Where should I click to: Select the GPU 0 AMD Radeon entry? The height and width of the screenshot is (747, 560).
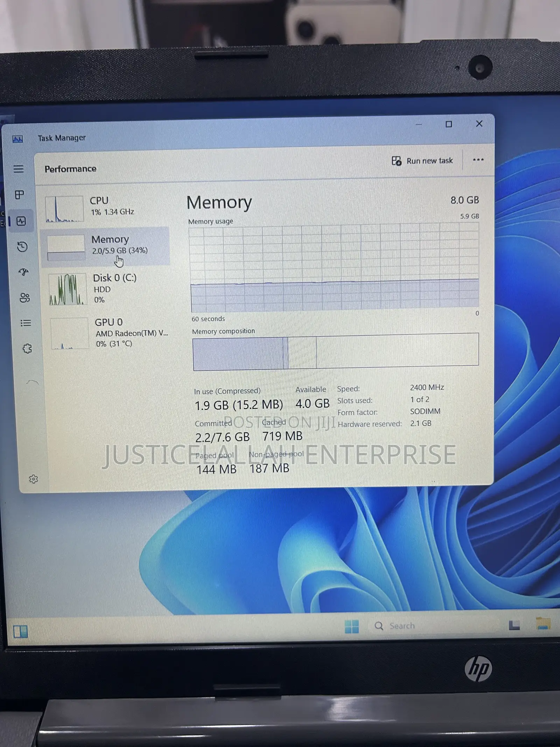tap(108, 333)
